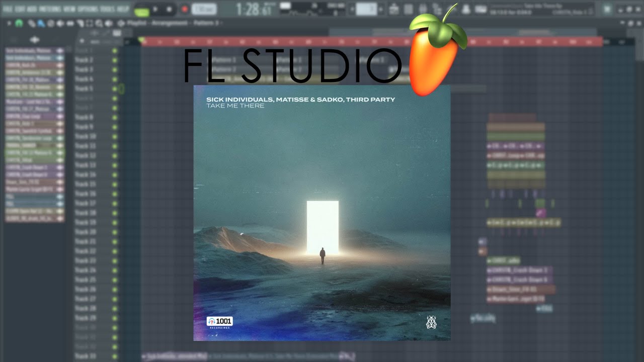Open the ADD menu
Screen dimensions: 644x362
[x=31, y=9]
